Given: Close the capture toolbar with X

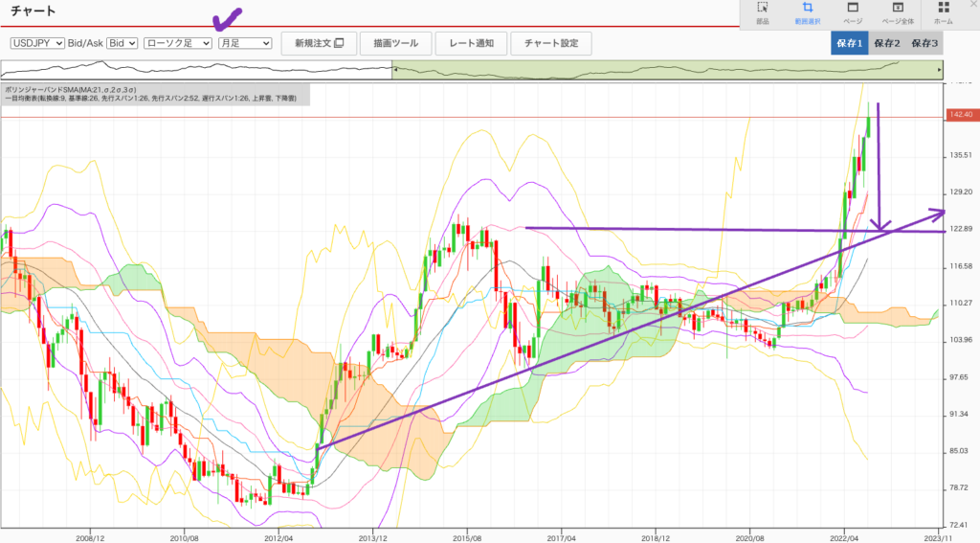Looking at the screenshot, I should 973,3.
